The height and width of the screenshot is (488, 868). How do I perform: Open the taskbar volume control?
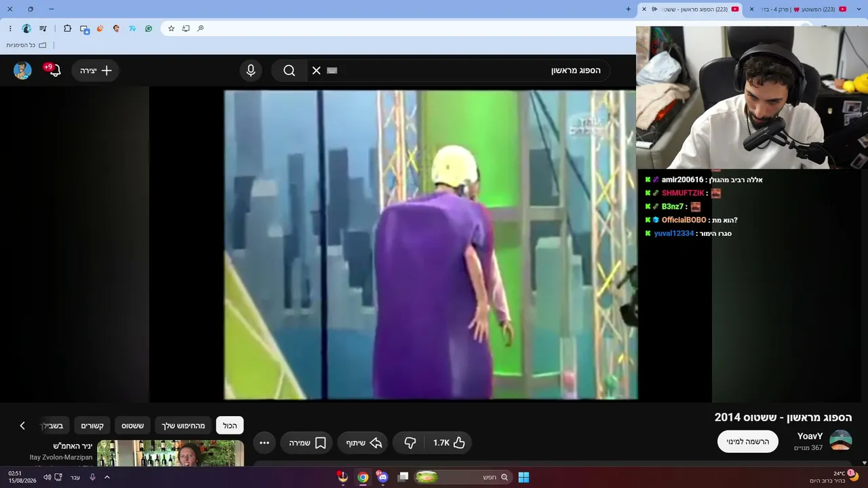47,477
